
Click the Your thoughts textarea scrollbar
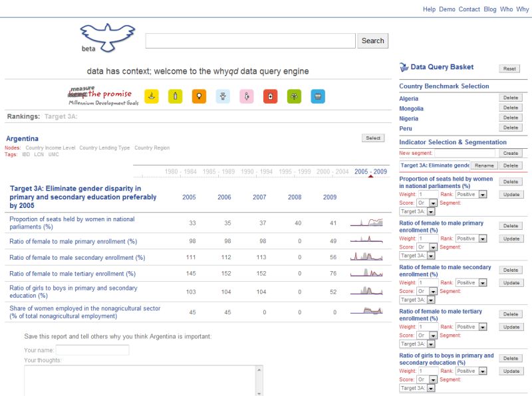pyautogui.click(x=259, y=381)
